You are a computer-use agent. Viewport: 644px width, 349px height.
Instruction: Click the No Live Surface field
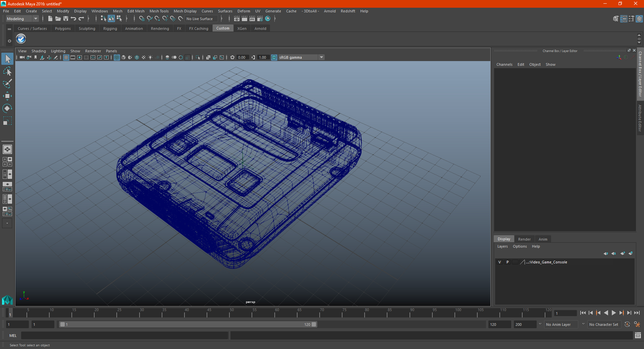click(201, 19)
